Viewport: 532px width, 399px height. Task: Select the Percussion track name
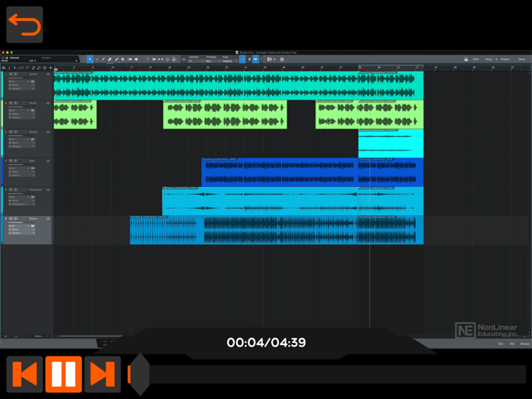35,190
